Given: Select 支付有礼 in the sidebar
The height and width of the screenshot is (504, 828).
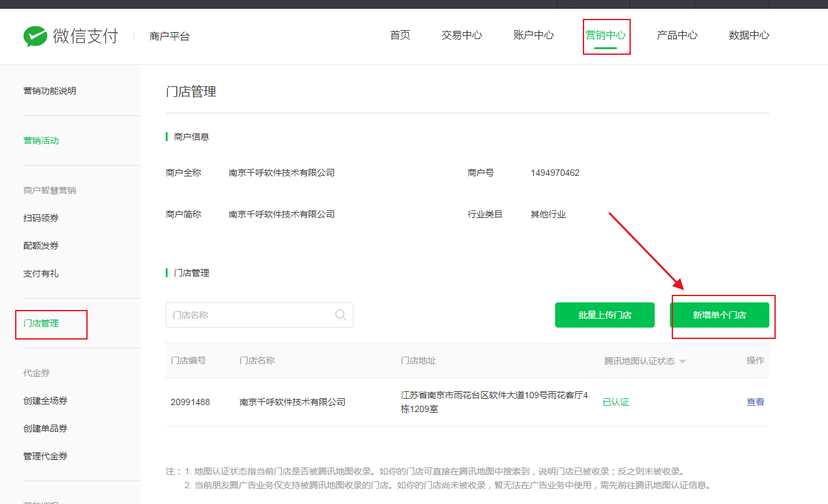Looking at the screenshot, I should [x=41, y=273].
